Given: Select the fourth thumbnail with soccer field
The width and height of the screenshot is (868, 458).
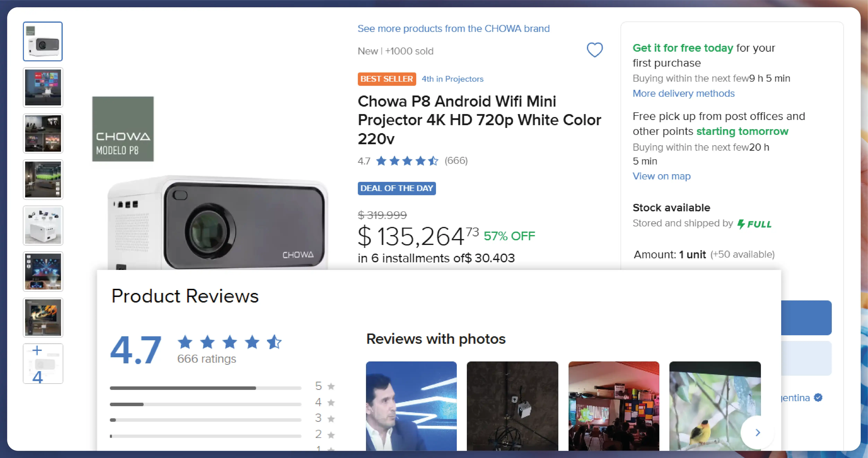Looking at the screenshot, I should click(43, 179).
